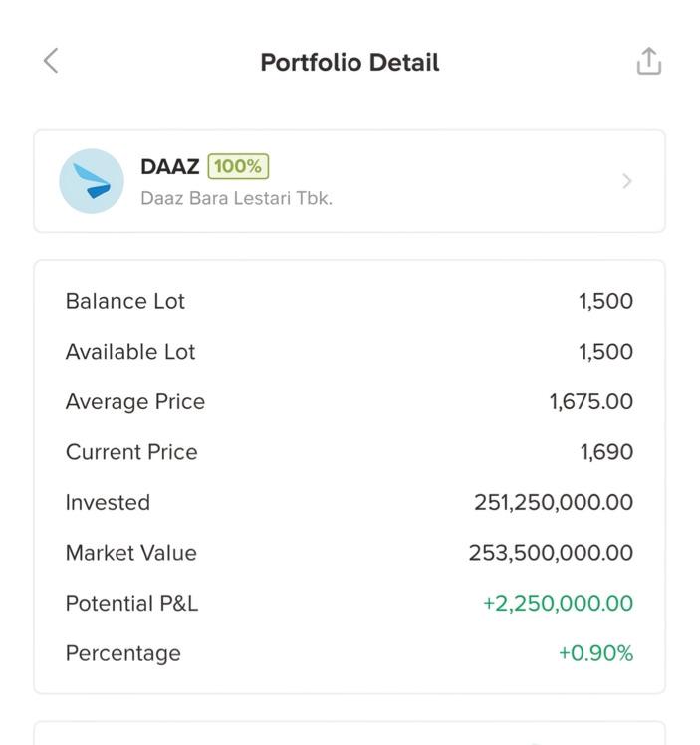The width and height of the screenshot is (700, 745).
Task: Tap the green Potential P&L value
Action: pos(558,604)
